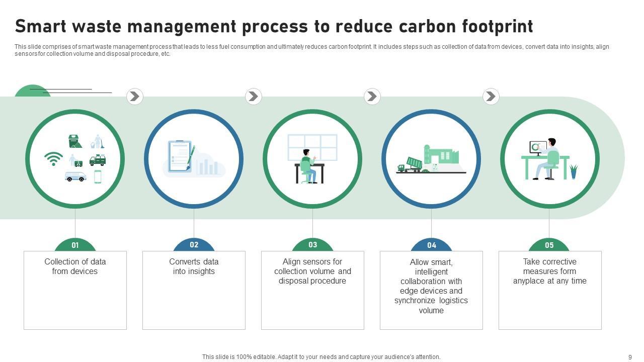This screenshot has width=644, height=362.
Task: Click the slide title about smart waste management
Action: point(274,26)
